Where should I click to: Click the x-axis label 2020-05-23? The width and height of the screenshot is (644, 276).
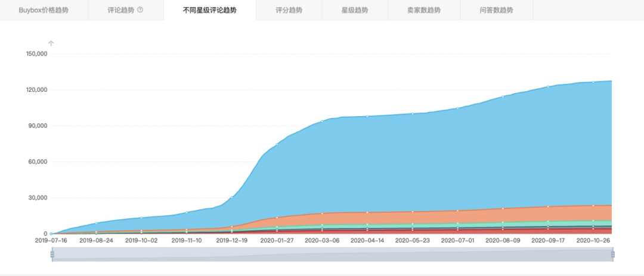pos(413,241)
